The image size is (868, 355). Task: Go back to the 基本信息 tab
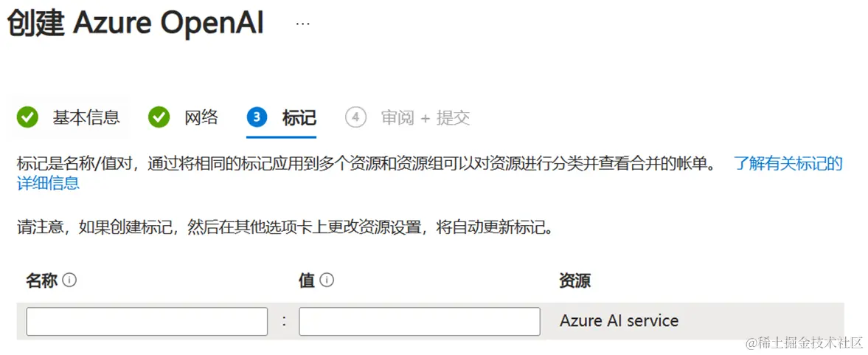[x=86, y=117]
